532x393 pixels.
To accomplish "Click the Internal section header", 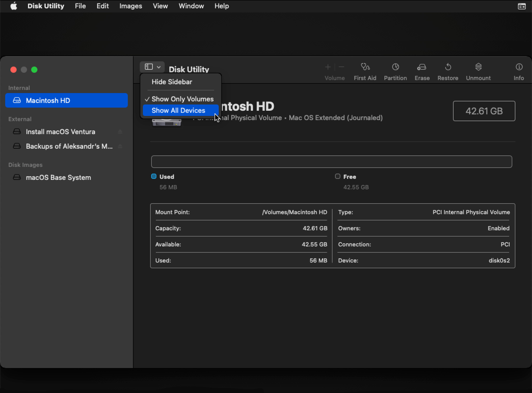I will click(19, 88).
